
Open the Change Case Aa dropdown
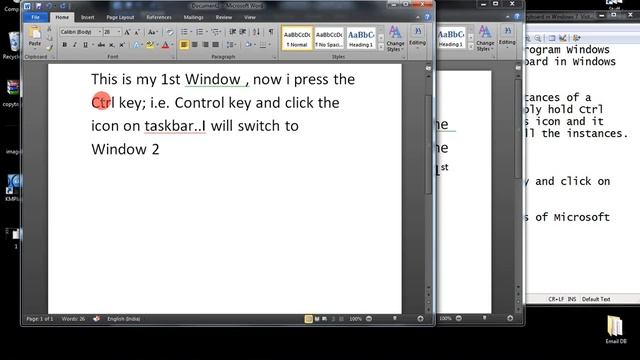pyautogui.click(x=152, y=32)
